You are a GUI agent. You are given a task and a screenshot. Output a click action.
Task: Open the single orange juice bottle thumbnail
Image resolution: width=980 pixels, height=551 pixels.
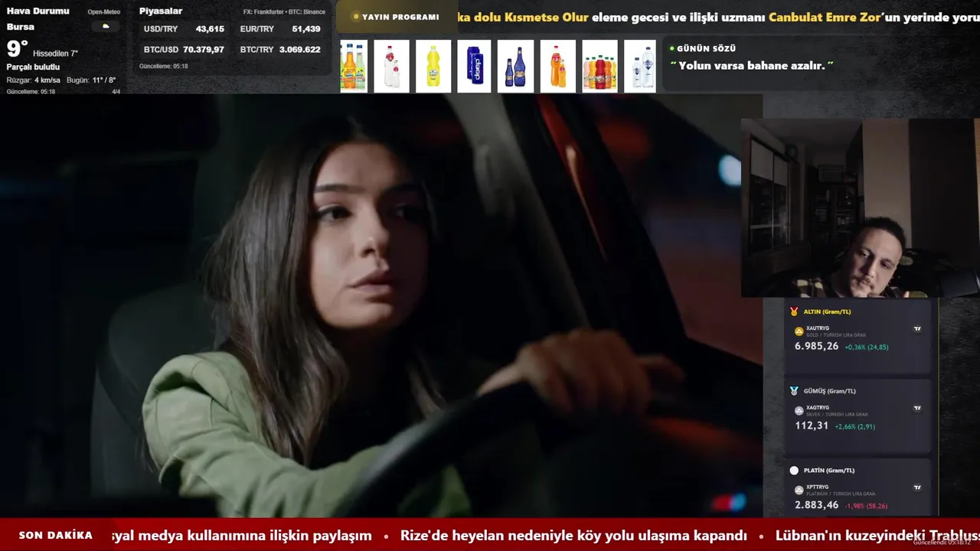pyautogui.click(x=557, y=67)
